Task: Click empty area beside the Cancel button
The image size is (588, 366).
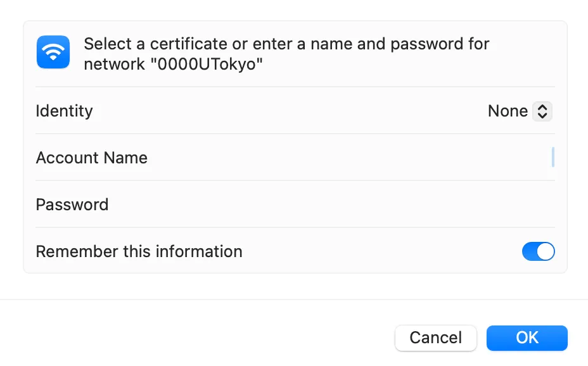Action: click(x=253, y=338)
